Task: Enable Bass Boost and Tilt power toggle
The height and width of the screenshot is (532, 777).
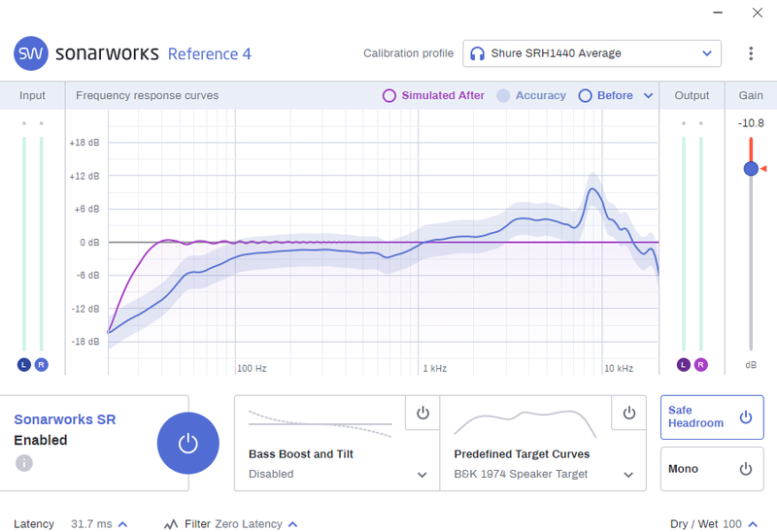Action: (x=422, y=413)
